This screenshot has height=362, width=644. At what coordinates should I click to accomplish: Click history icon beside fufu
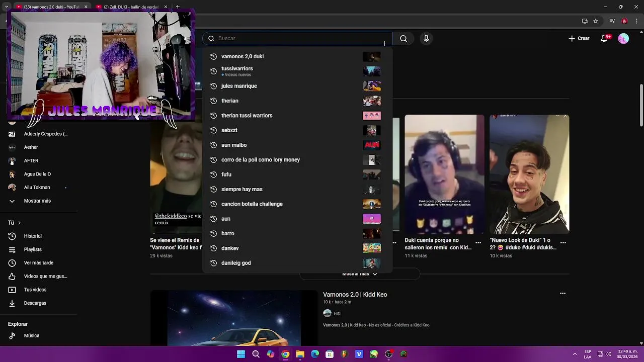[x=213, y=174]
